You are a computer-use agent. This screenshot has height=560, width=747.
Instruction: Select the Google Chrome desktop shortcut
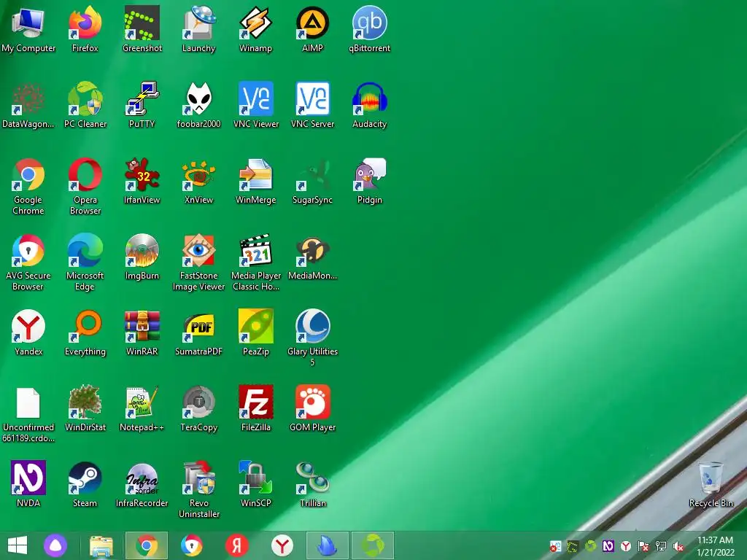point(28,186)
